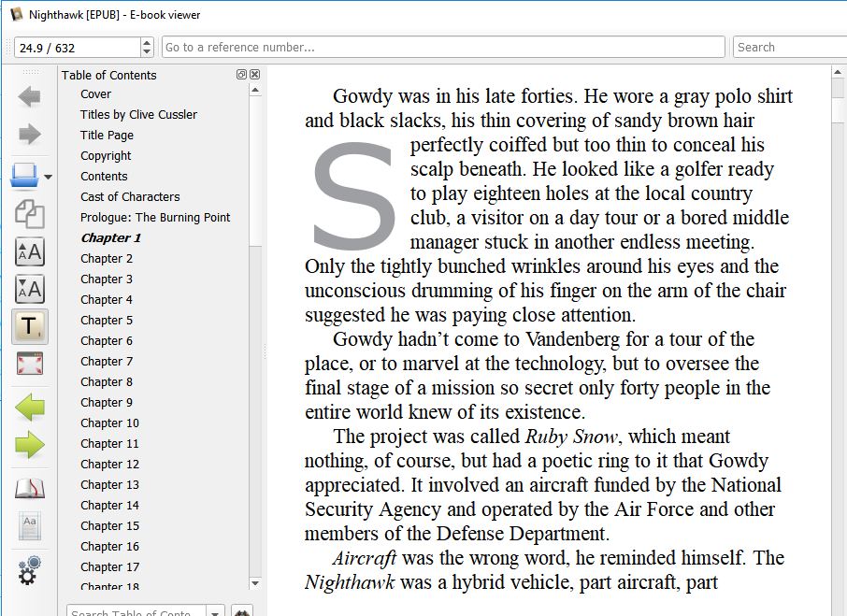This screenshot has height=616, width=847.
Task: Open Chapter 8
Action: point(107,381)
